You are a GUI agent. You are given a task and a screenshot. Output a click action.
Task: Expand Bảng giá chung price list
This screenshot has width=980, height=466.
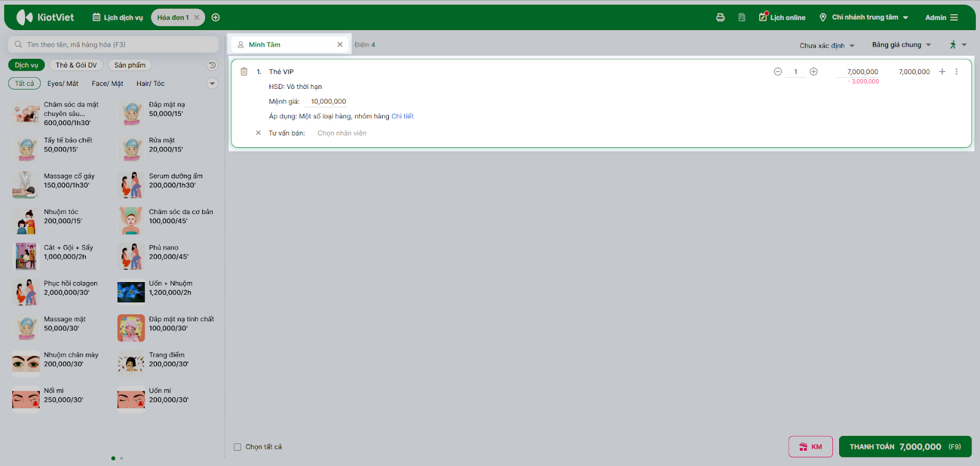point(902,45)
